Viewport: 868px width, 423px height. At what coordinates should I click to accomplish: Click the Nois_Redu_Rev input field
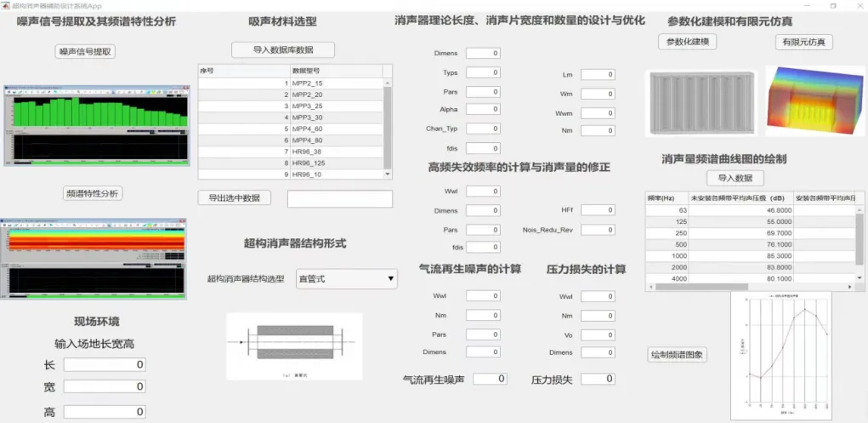598,230
